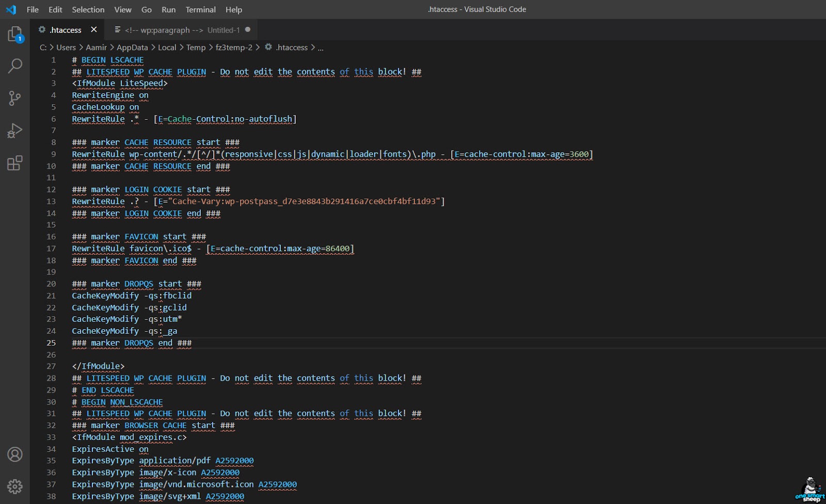Click the fz3temp-2 breadcrumb segment
826x504 pixels.
pyautogui.click(x=234, y=47)
